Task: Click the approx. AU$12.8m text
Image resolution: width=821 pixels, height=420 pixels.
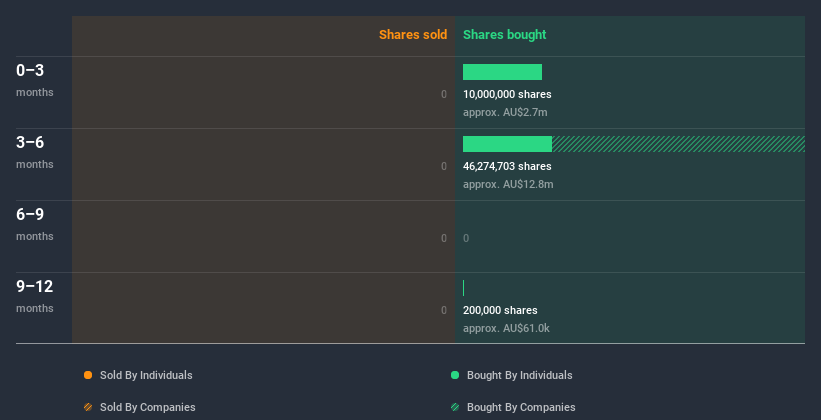Action: point(508,184)
